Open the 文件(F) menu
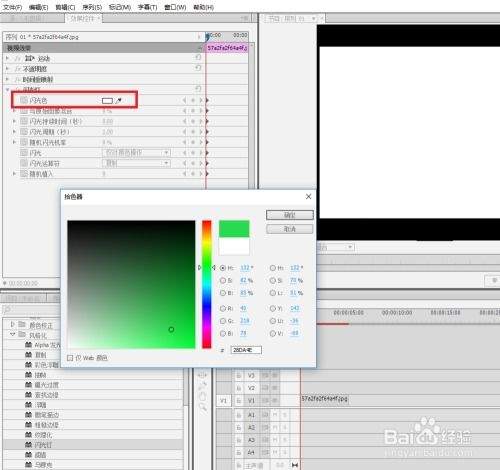The width and height of the screenshot is (500, 470). point(13,7)
